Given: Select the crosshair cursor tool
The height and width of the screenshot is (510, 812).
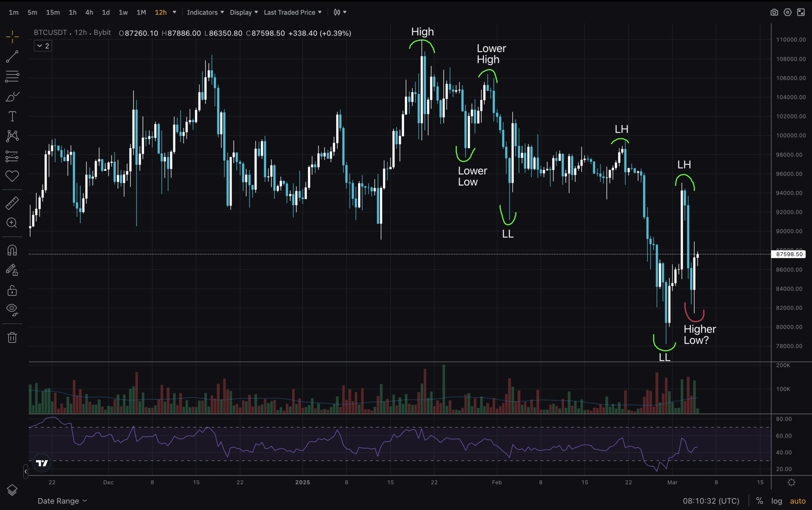Looking at the screenshot, I should click(12, 37).
